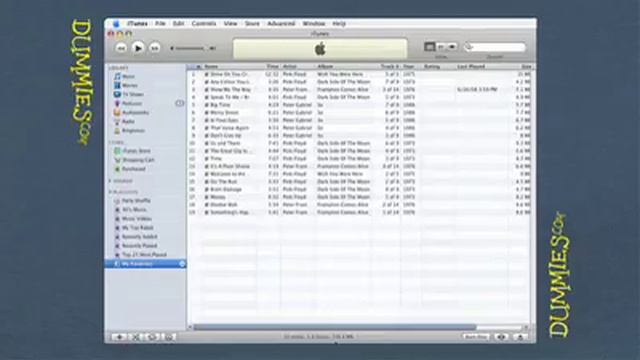The height and width of the screenshot is (360, 640).
Task: Click the browse eye button
Action: [x=501, y=337]
